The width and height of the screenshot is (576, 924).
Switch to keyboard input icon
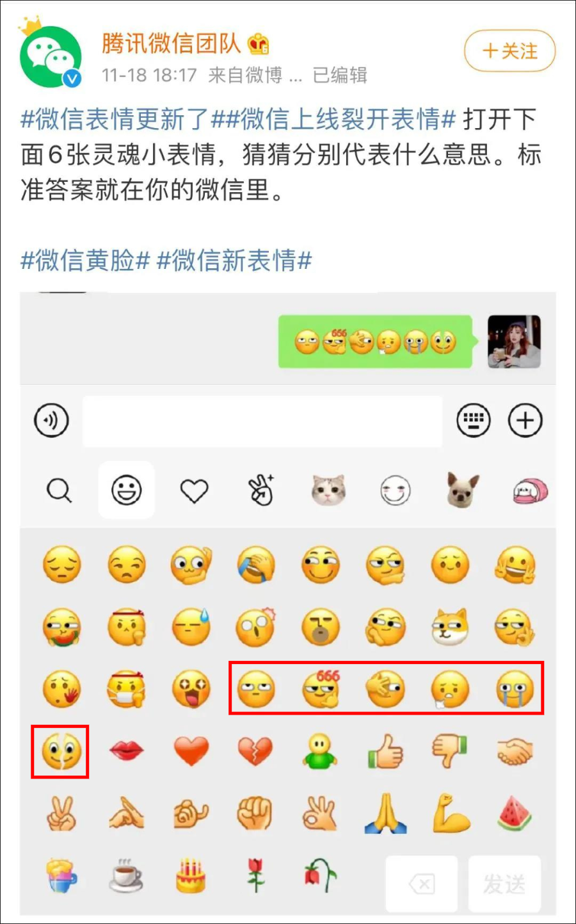(x=474, y=421)
